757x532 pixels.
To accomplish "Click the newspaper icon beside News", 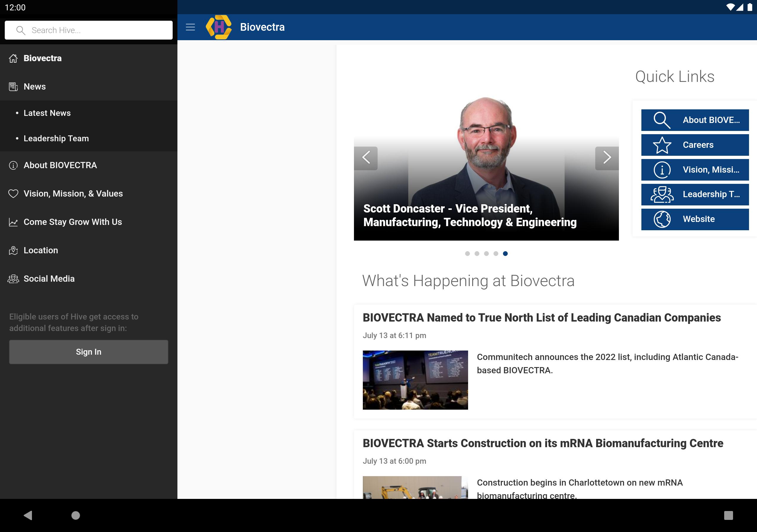I will (x=13, y=87).
